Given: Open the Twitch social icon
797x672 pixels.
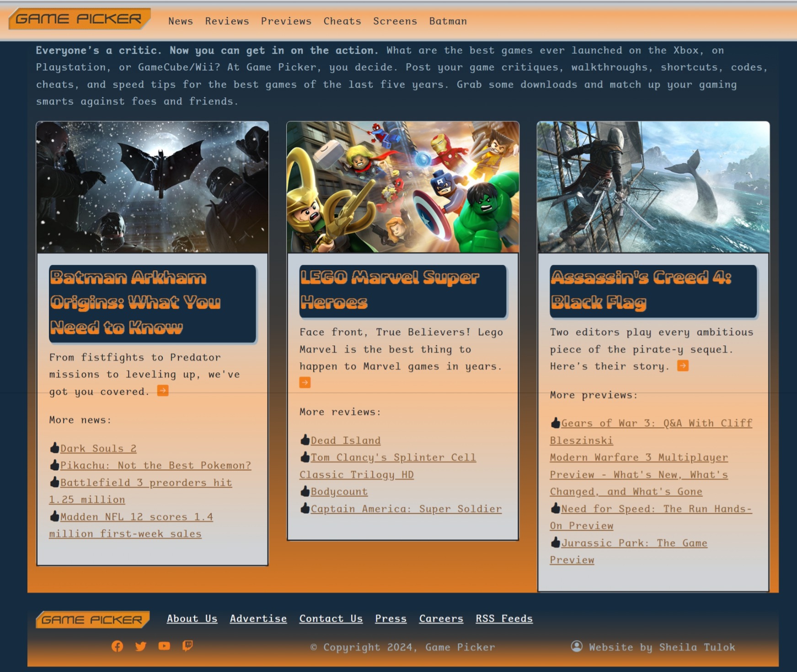Looking at the screenshot, I should click(x=187, y=646).
